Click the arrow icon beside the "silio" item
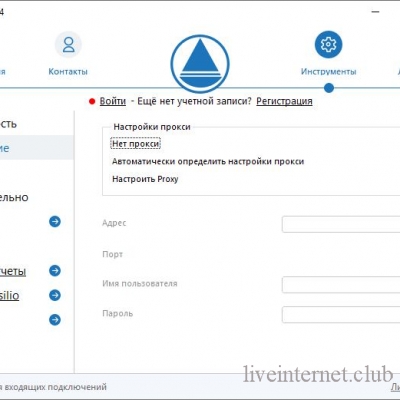 pyautogui.click(x=55, y=295)
